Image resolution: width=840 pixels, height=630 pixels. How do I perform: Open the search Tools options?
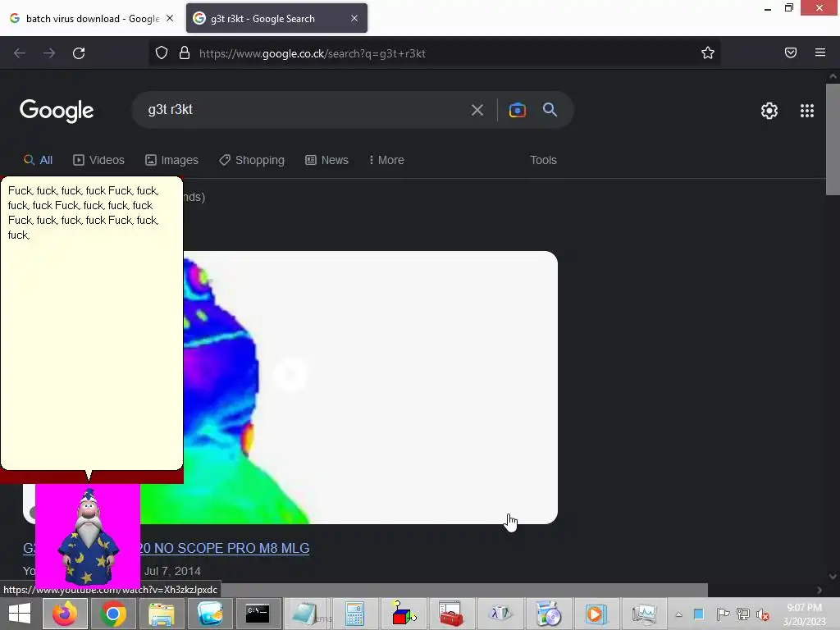(x=543, y=160)
